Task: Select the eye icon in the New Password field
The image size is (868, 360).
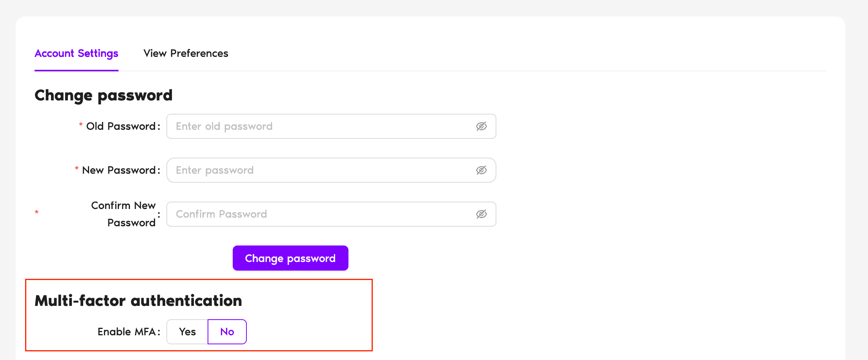Action: 481,170
